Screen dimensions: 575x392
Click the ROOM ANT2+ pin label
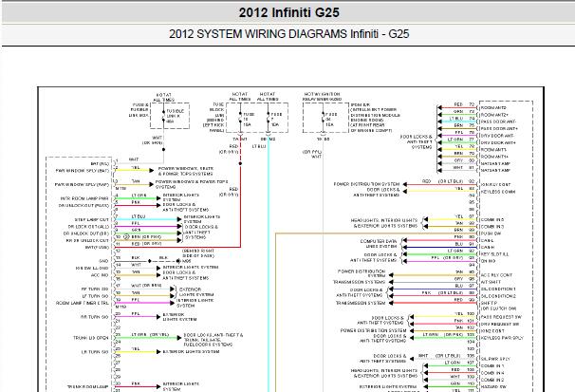coord(494,115)
